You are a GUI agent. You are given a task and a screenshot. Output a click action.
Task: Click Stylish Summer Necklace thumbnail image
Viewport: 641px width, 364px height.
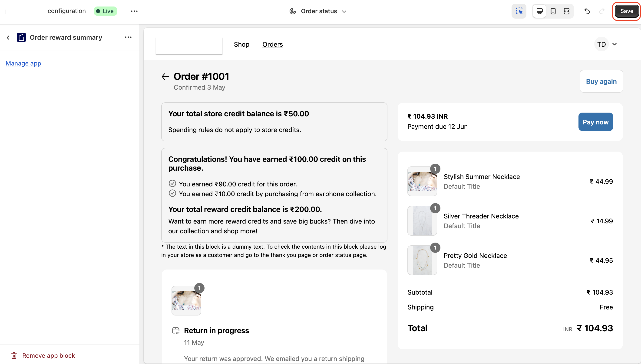pyautogui.click(x=422, y=182)
